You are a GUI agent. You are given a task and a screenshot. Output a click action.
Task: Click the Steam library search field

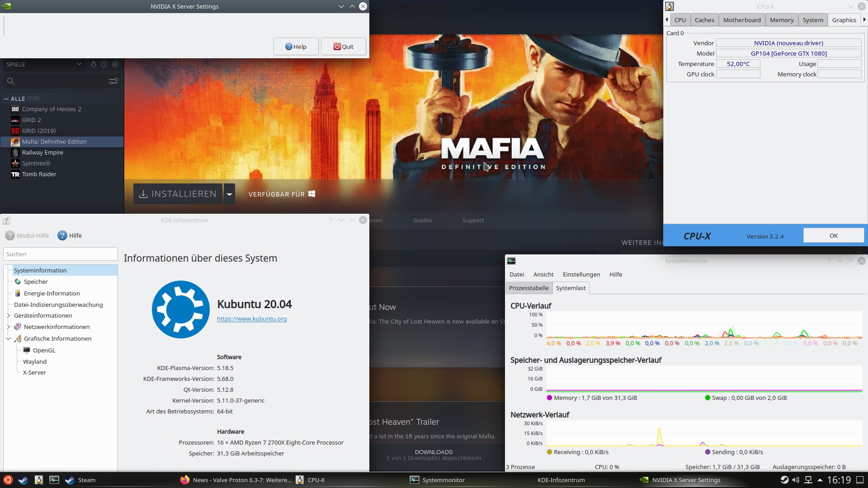click(54, 81)
